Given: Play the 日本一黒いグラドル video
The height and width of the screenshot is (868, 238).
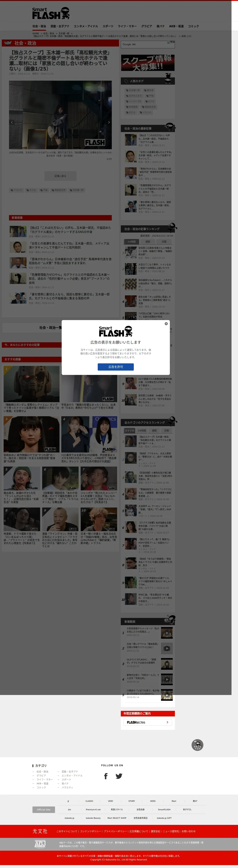Looking at the screenshot, I should (167, 648).
